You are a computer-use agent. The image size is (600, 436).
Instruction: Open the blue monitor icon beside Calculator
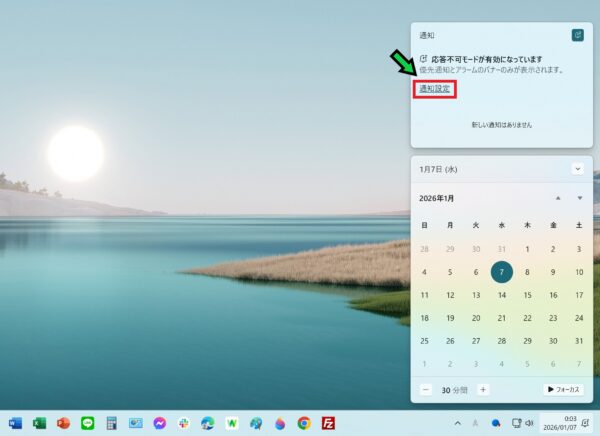pyautogui.click(x=136, y=423)
